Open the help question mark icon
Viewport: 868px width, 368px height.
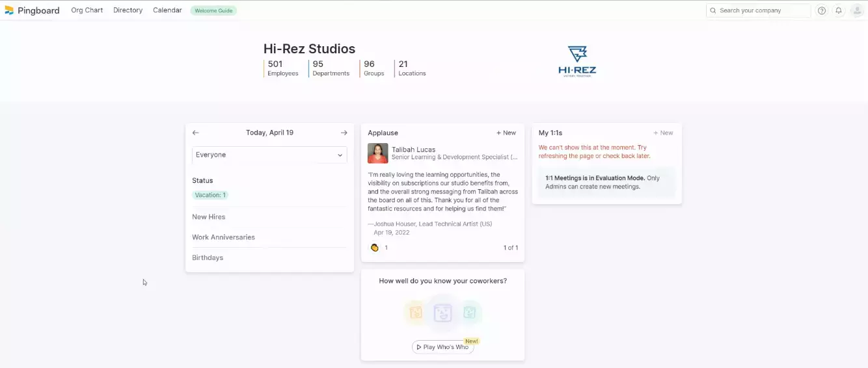point(822,10)
